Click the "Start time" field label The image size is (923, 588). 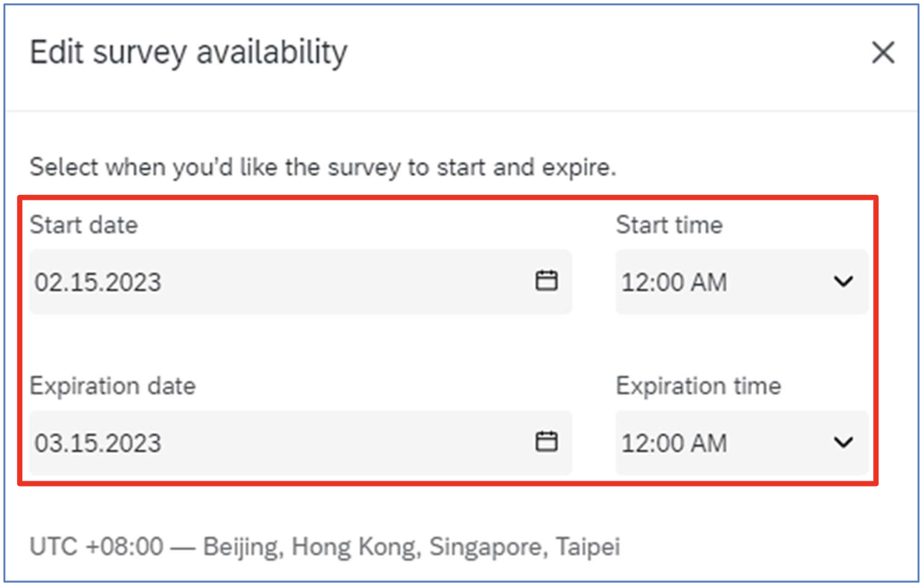point(669,225)
